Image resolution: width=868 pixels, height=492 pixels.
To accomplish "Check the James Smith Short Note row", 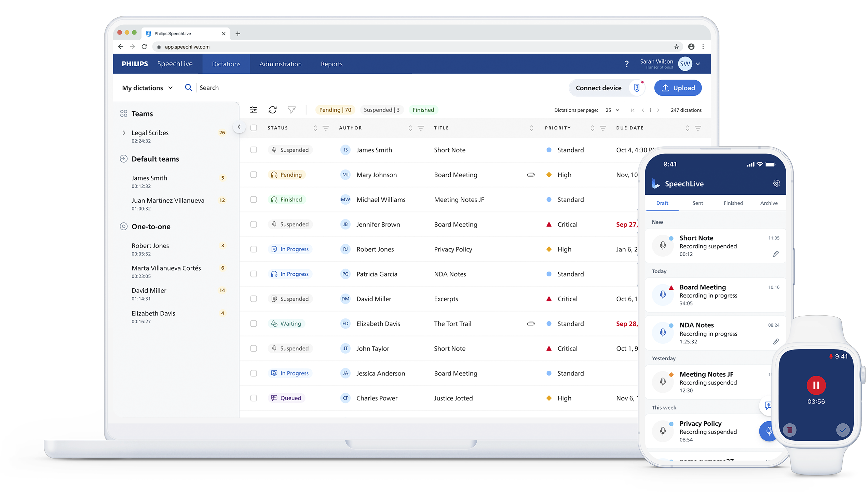I will [254, 150].
